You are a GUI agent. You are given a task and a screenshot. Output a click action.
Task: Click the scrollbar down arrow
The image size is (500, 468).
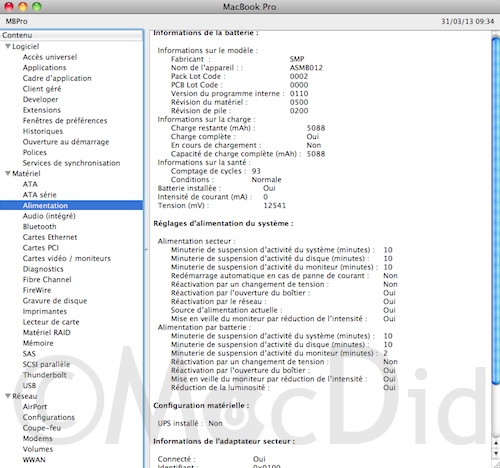click(496, 454)
